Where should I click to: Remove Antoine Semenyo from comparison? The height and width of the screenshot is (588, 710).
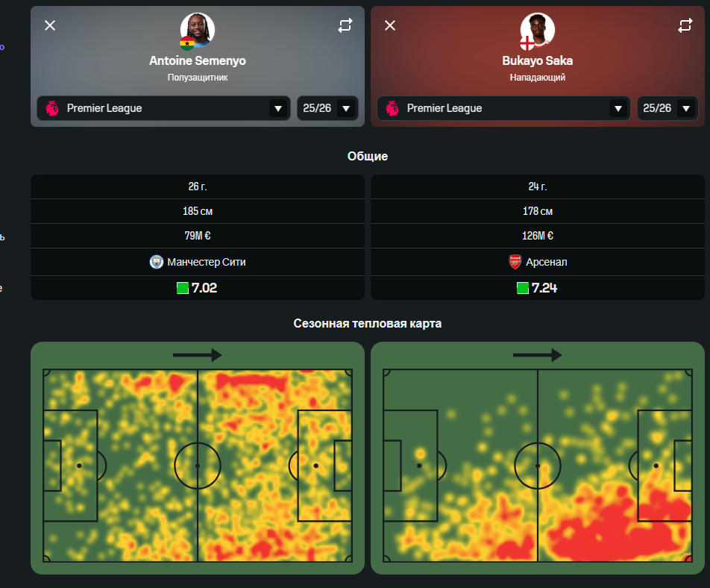pos(50,25)
